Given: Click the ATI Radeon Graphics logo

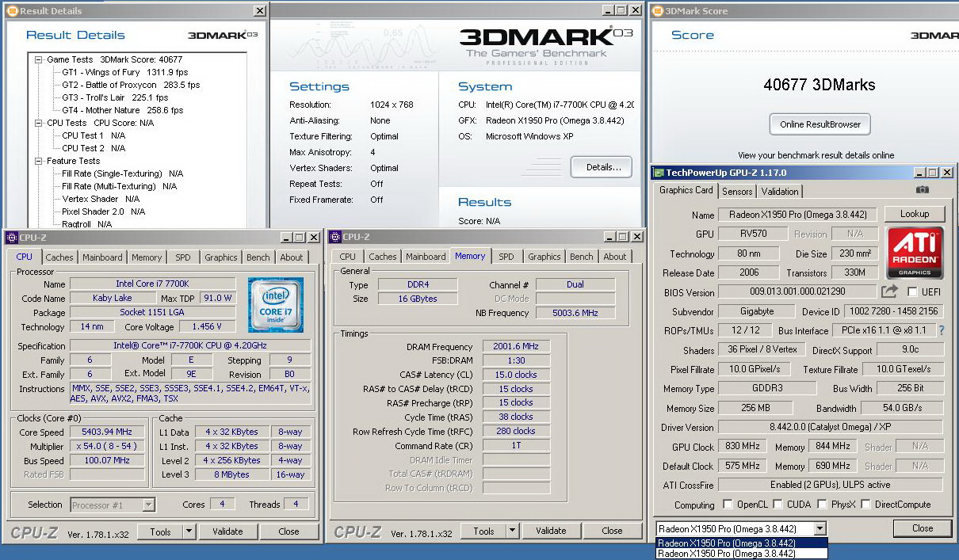Looking at the screenshot, I should (x=915, y=253).
